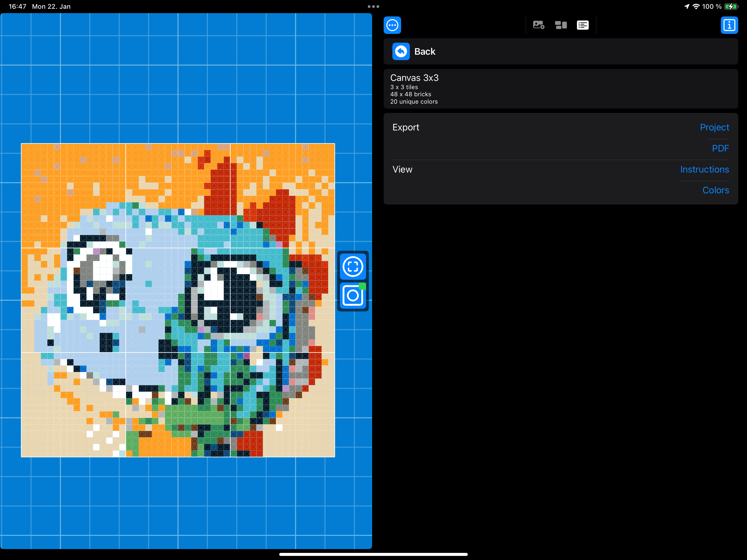Tap the Back arrow icon
The height and width of the screenshot is (560, 747).
click(x=401, y=51)
